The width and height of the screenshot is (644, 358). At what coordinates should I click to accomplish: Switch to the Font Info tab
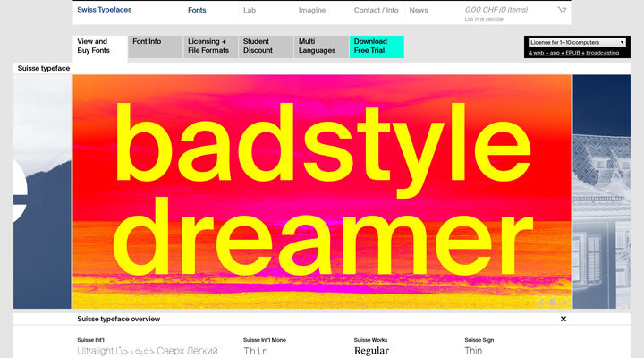(x=156, y=47)
